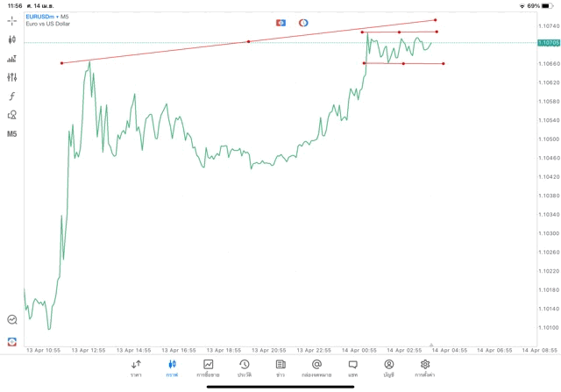
Task: Tap the current price label 1.10705
Action: 549,43
